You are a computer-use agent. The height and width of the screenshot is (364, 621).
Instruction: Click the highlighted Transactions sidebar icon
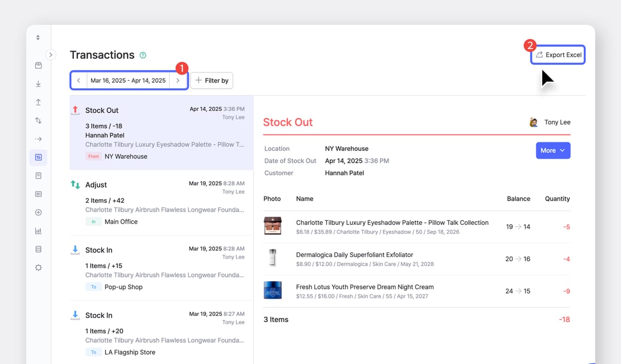tap(38, 157)
